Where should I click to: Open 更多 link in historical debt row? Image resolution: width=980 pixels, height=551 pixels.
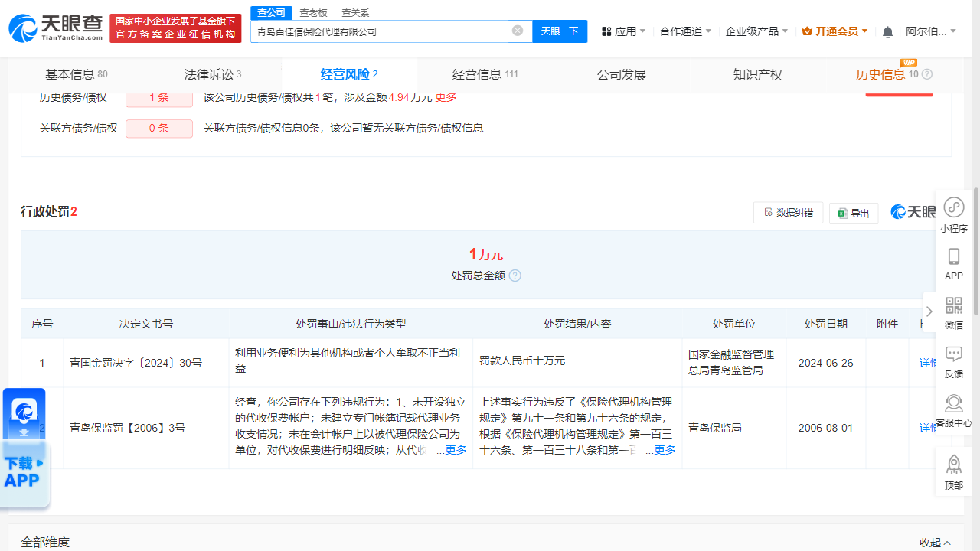(446, 98)
